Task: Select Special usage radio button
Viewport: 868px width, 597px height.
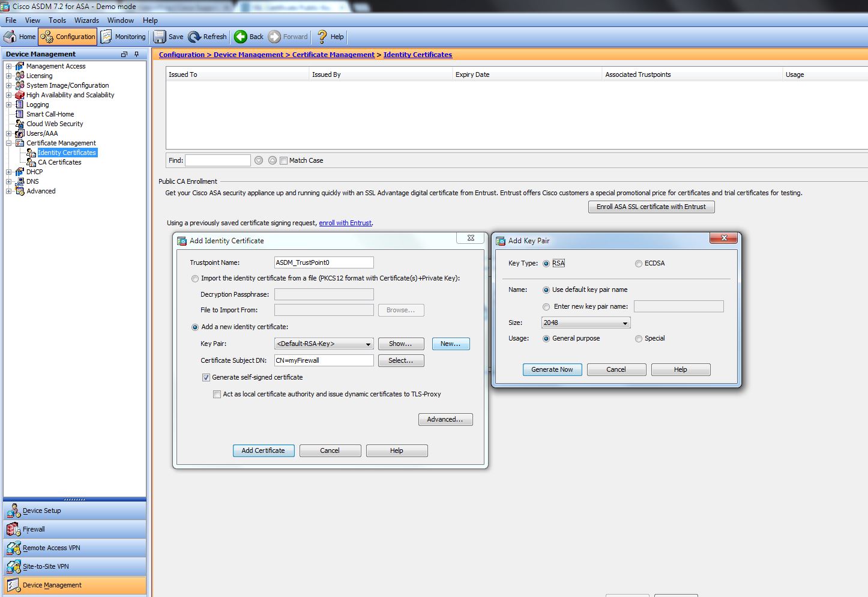Action: point(639,339)
